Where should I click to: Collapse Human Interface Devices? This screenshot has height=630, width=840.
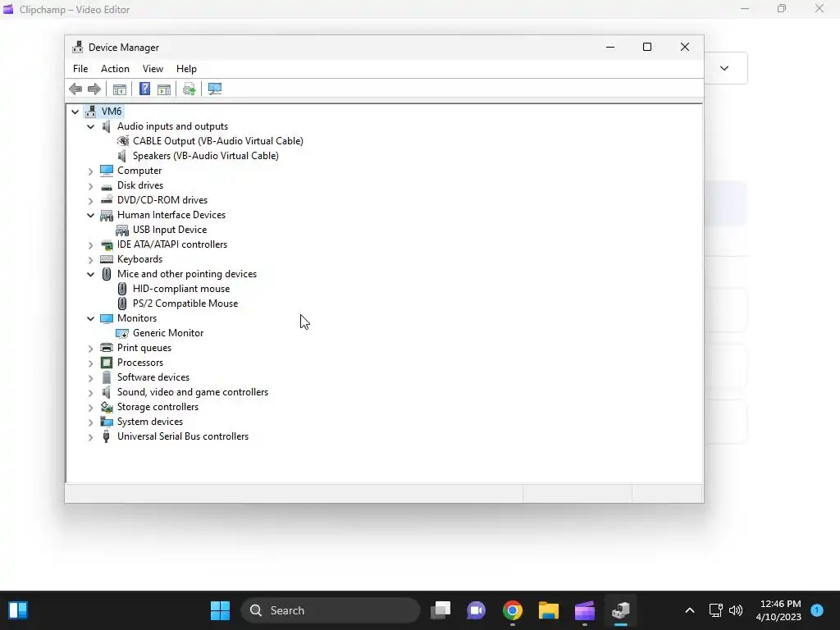click(x=90, y=215)
